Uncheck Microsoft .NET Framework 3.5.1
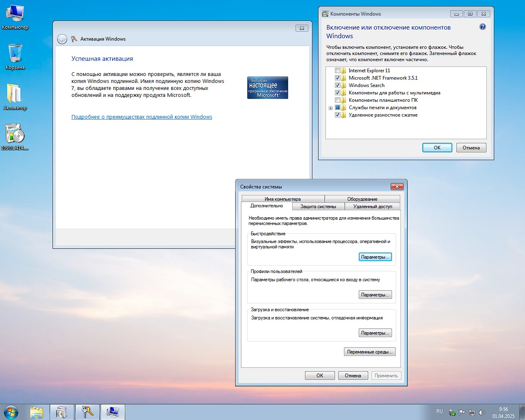This screenshot has height=420, width=525. pyautogui.click(x=337, y=78)
